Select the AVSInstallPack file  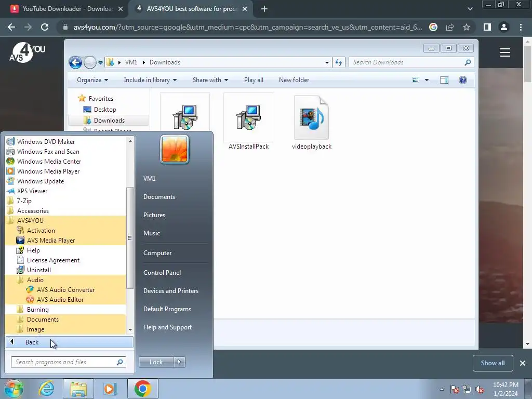(x=248, y=123)
